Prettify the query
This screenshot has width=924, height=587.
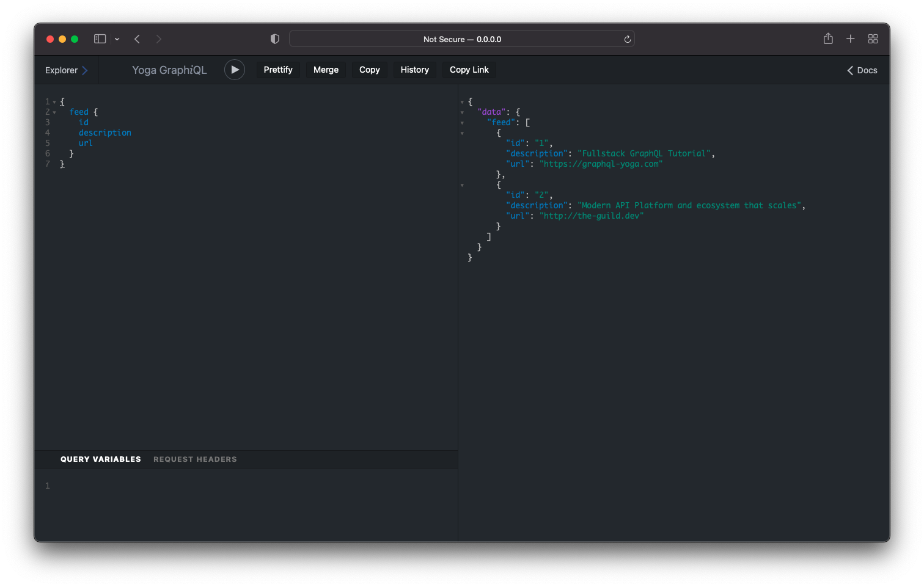coord(278,69)
